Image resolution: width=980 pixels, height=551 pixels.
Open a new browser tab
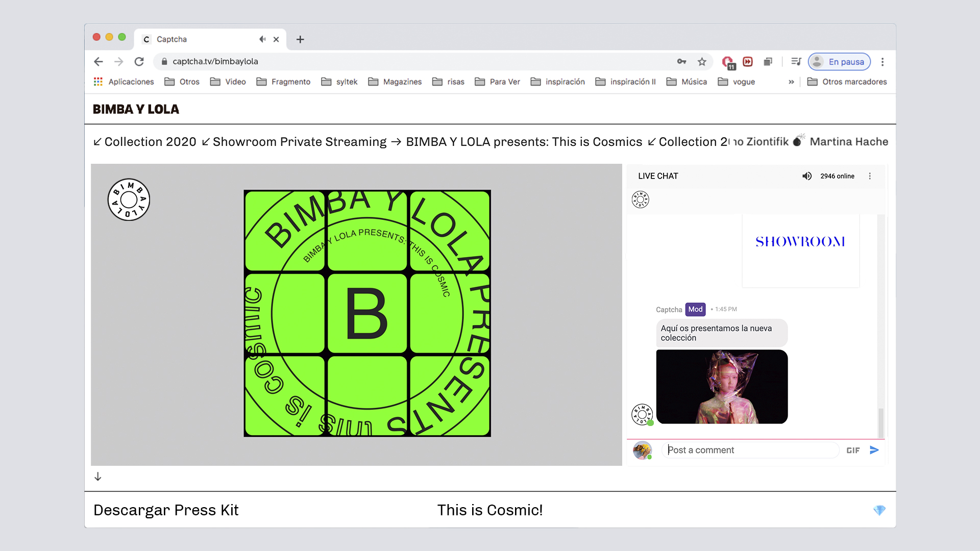pos(300,39)
